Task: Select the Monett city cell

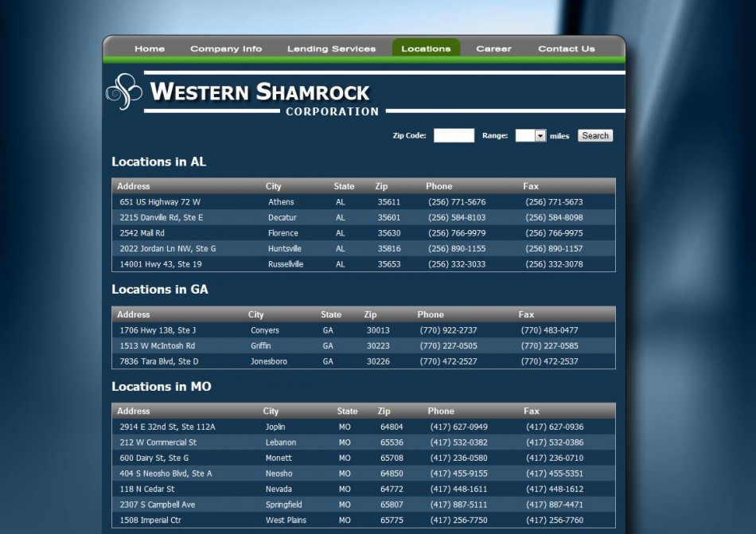Action: click(x=279, y=458)
